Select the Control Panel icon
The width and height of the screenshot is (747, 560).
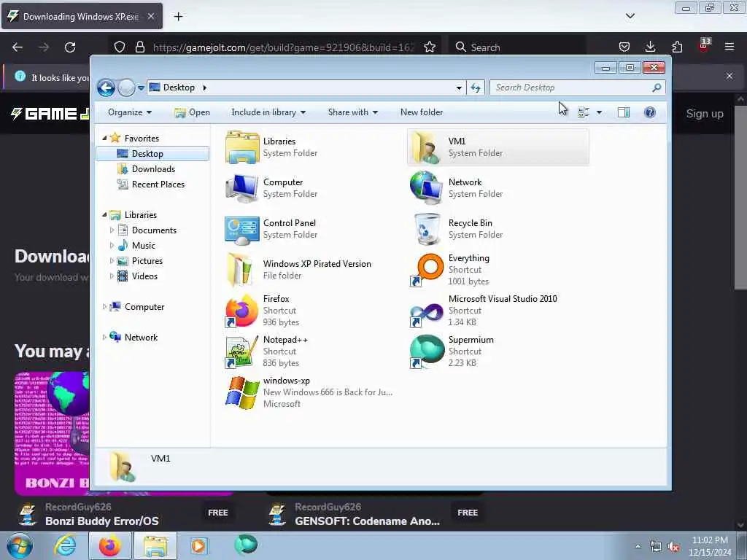pyautogui.click(x=242, y=229)
